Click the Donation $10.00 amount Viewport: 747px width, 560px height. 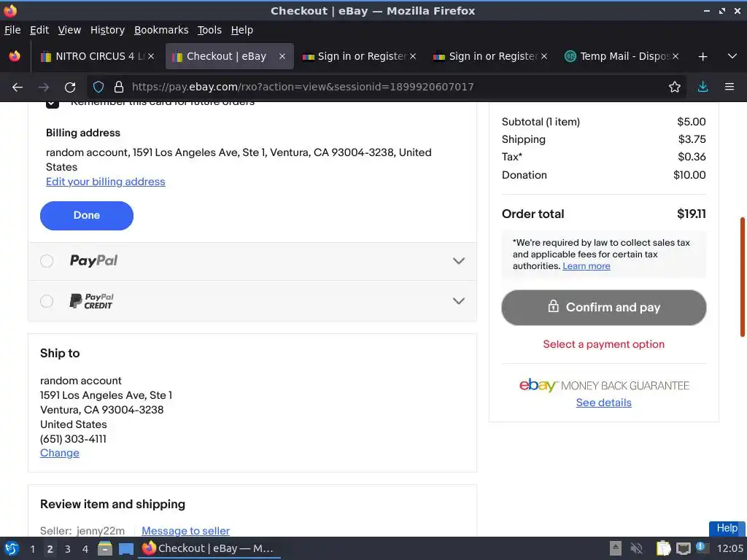coord(690,175)
